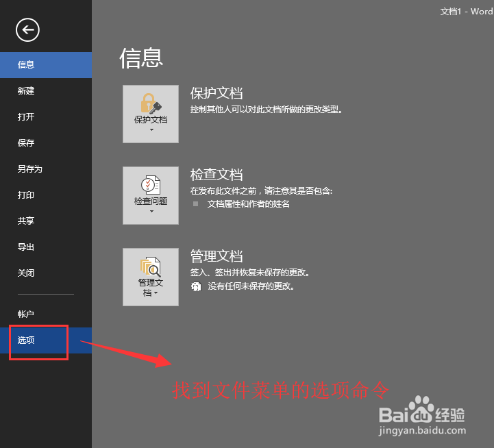Click the 检查文档 heading text
Viewport: 494px width, 448px height.
(x=217, y=175)
